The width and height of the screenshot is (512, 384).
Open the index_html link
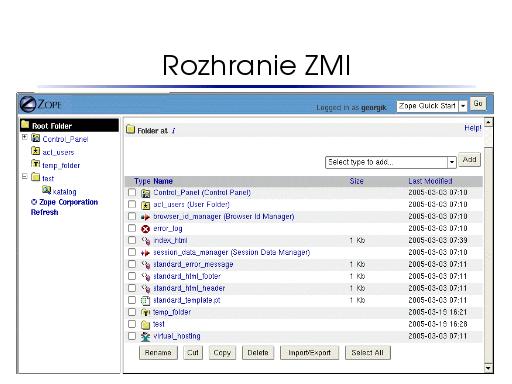pyautogui.click(x=170, y=240)
